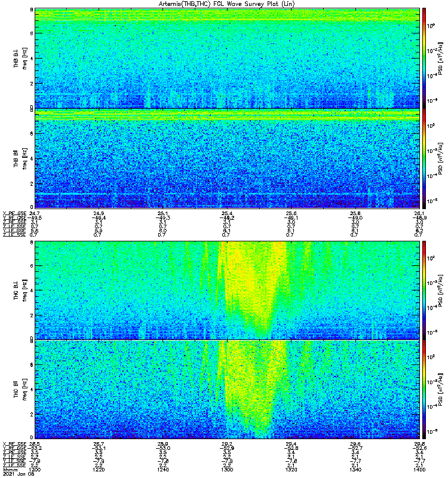The width and height of the screenshot is (448, 478).
Task: Click the X_RE_GSE value '29.6'
Action: [355, 444]
